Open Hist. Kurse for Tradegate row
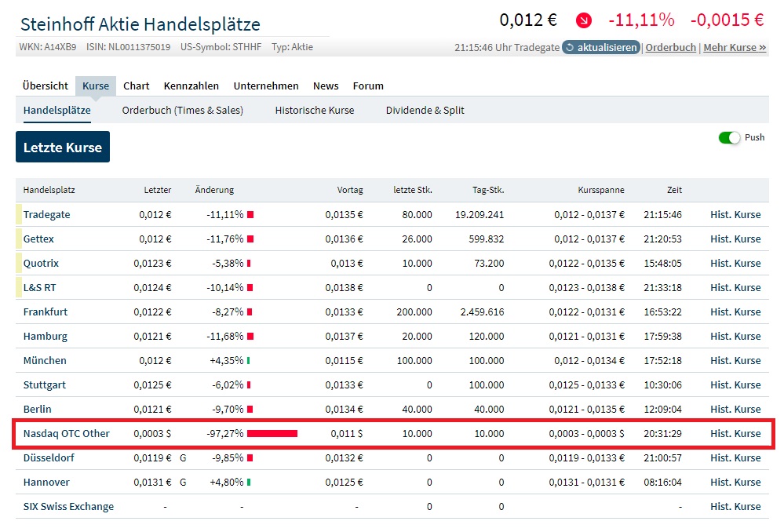This screenshot has width=784, height=532. pyautogui.click(x=735, y=215)
